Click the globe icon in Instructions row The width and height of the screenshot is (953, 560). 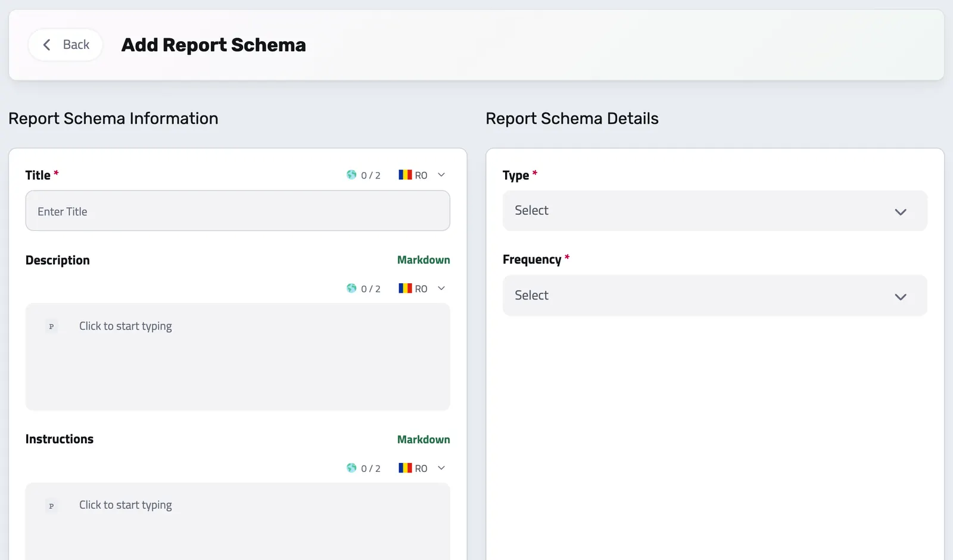click(351, 468)
